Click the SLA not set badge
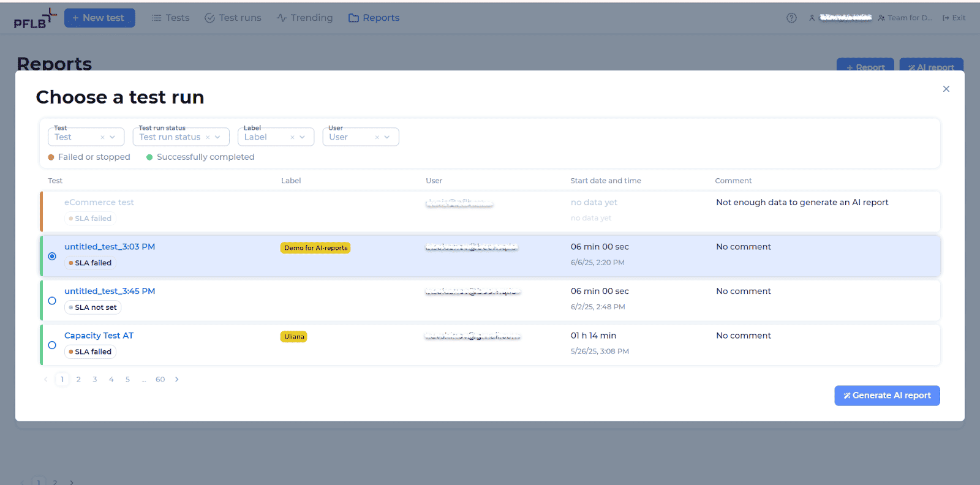 [x=92, y=307]
